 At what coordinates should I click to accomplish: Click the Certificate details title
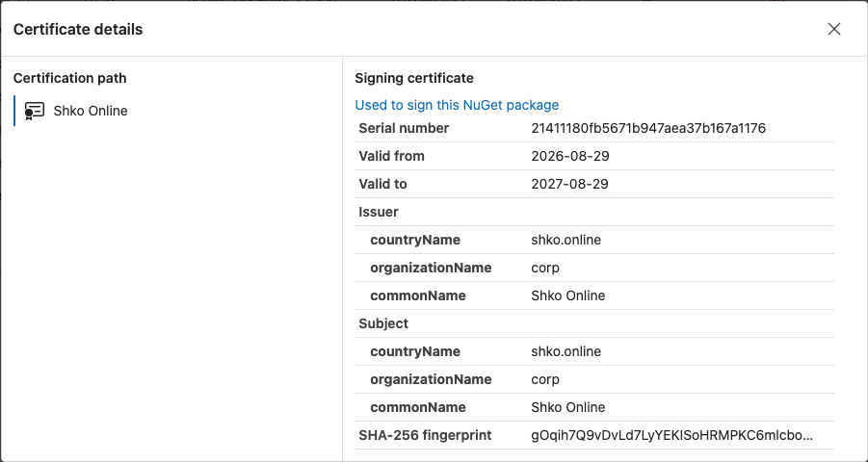[78, 29]
